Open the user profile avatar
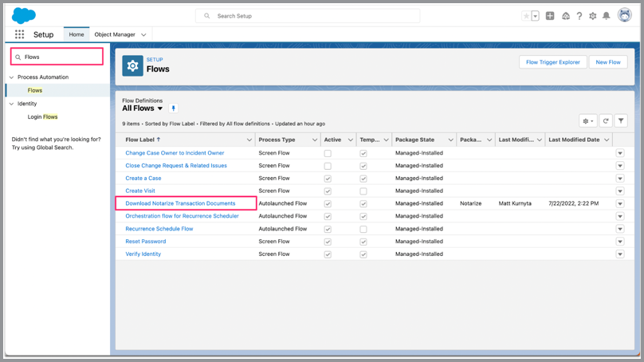Screen dimensions: 644x362 (624, 15)
